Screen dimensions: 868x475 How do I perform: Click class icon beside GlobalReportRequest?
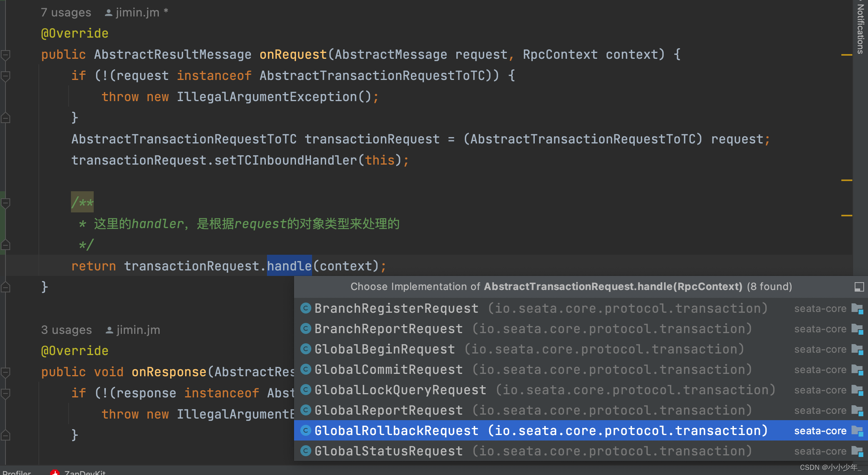click(x=305, y=410)
